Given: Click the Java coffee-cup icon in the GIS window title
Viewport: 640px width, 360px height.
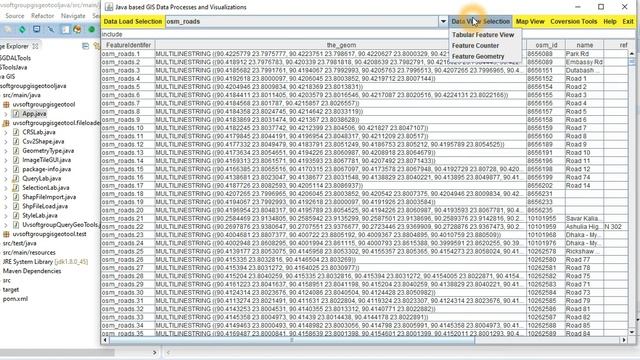Looking at the screenshot, I should tap(109, 7).
